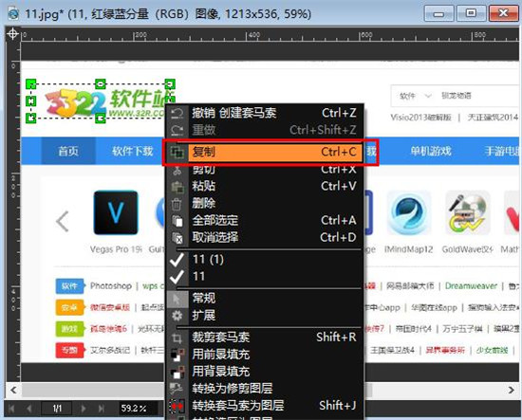
Task: Choose 转换套马索为图层 menu entry
Action: pyautogui.click(x=237, y=406)
